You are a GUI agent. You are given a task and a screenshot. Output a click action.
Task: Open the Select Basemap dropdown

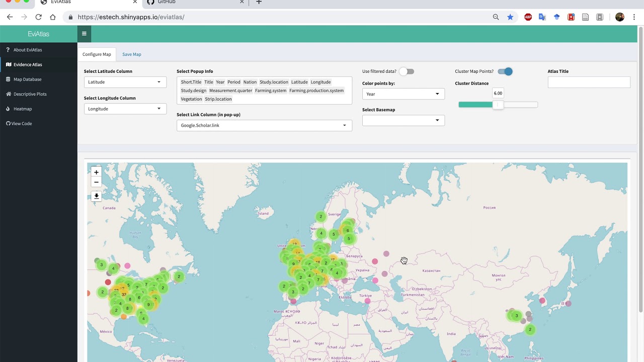[403, 120]
